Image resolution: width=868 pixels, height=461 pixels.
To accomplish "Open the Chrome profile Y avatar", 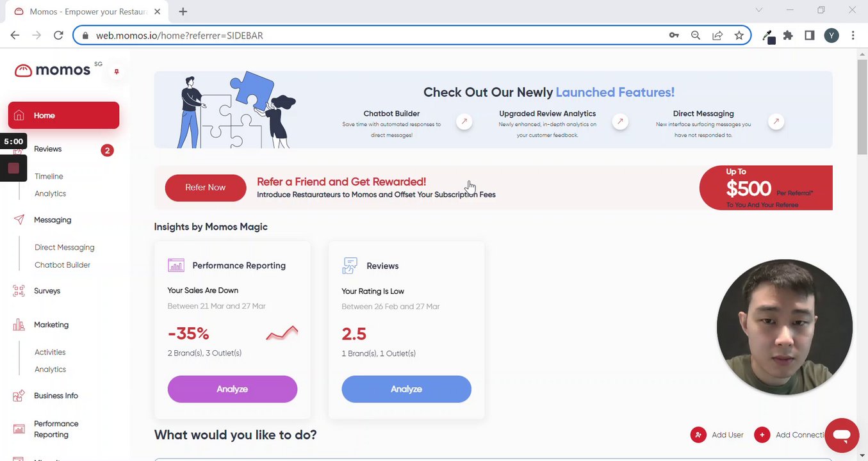I will (x=831, y=35).
